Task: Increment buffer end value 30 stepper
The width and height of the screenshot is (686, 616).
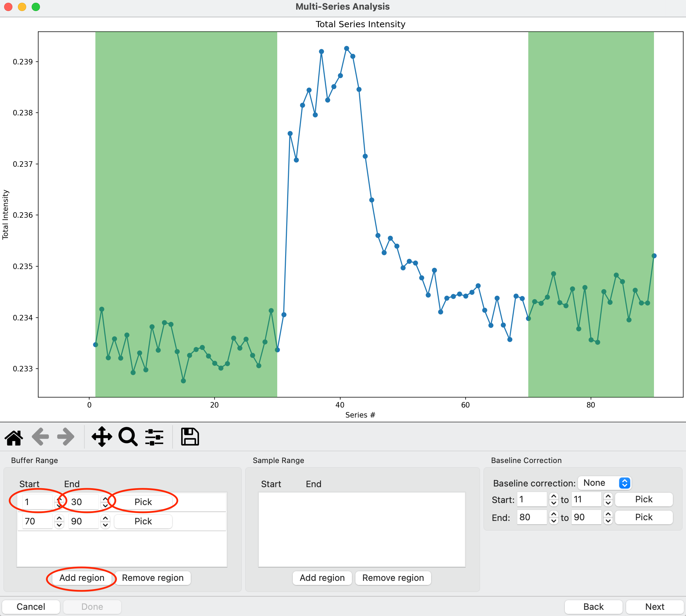Action: coord(105,499)
